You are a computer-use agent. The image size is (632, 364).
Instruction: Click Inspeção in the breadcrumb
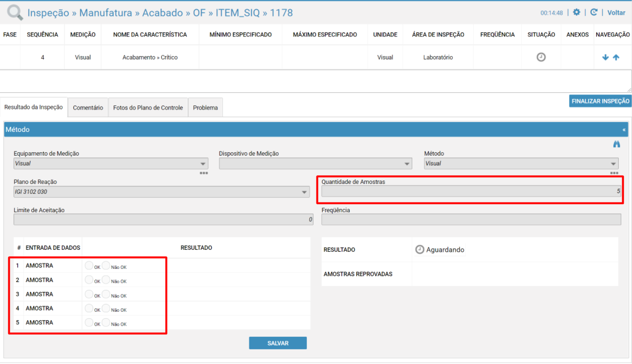point(48,13)
